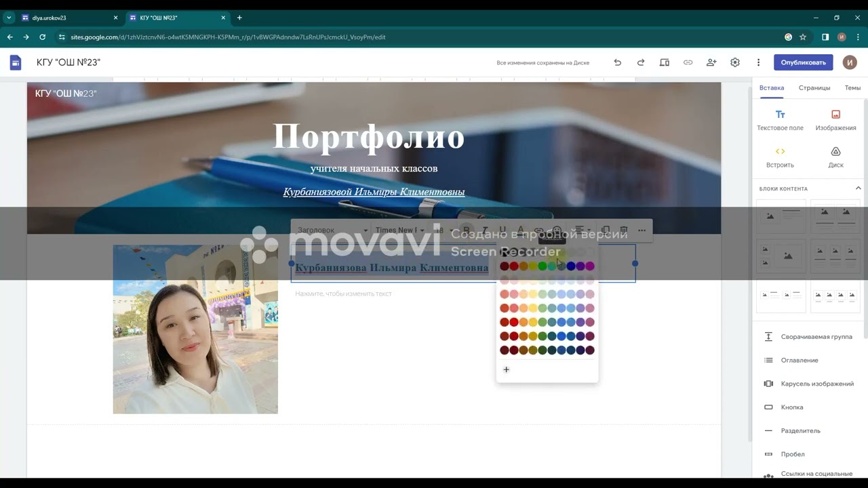Click the site title КГУ "ОШ №23" field
Image resolution: width=868 pixels, height=488 pixels.
coord(68,62)
